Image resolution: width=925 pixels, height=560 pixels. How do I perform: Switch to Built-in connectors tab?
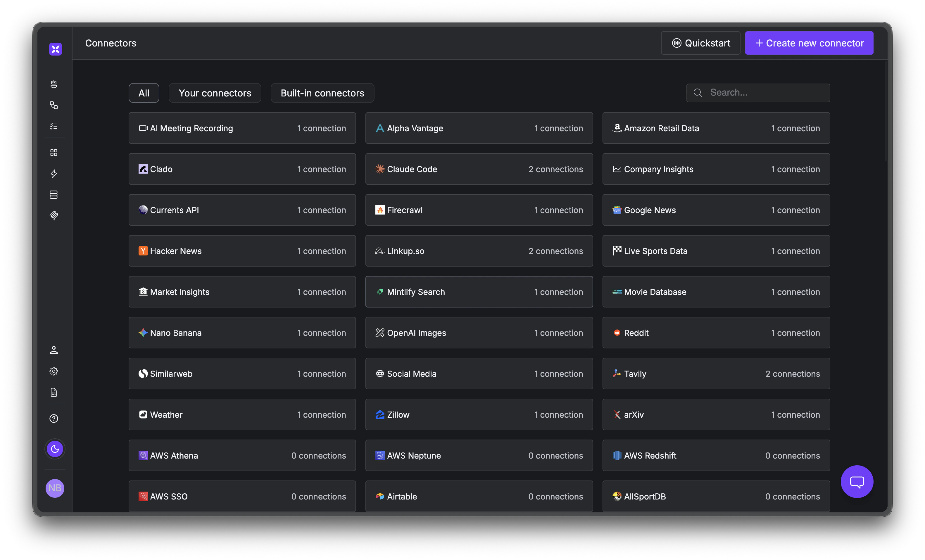[x=322, y=93]
